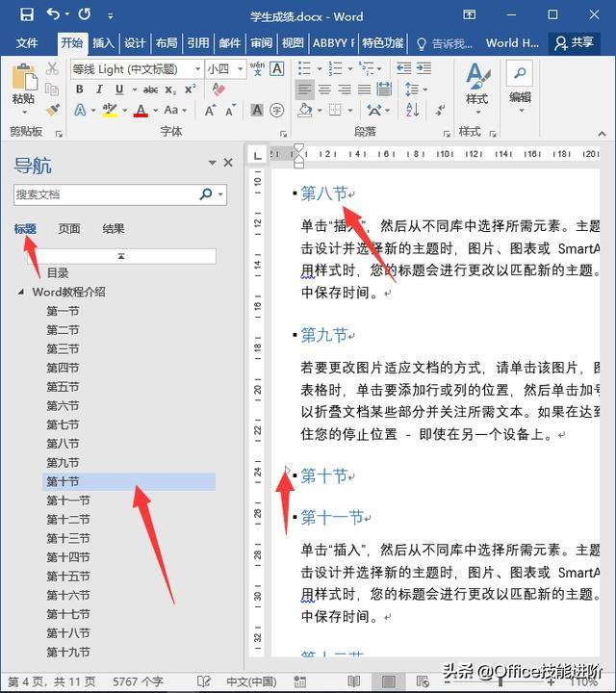The height and width of the screenshot is (693, 616).
Task: Toggle subscript formatting
Action: (x=171, y=90)
